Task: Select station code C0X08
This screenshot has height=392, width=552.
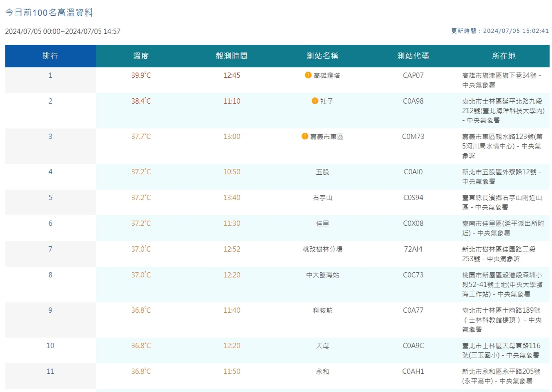Action: [413, 223]
